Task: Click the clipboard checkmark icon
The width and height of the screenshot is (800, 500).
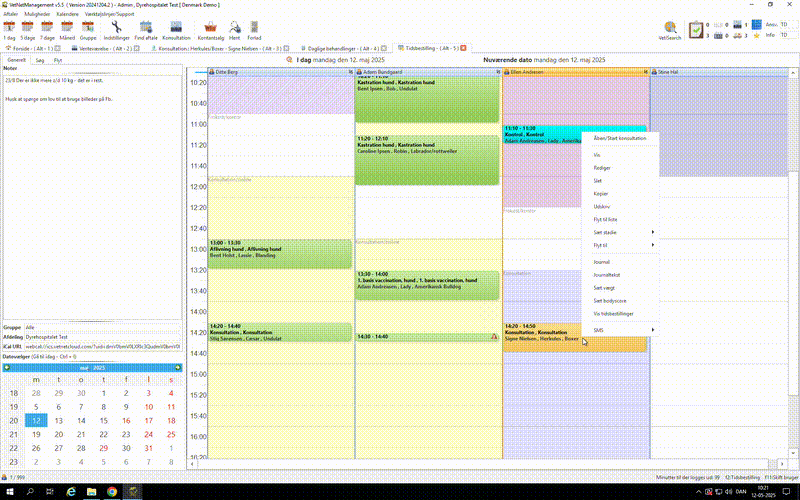Action: coord(695,30)
